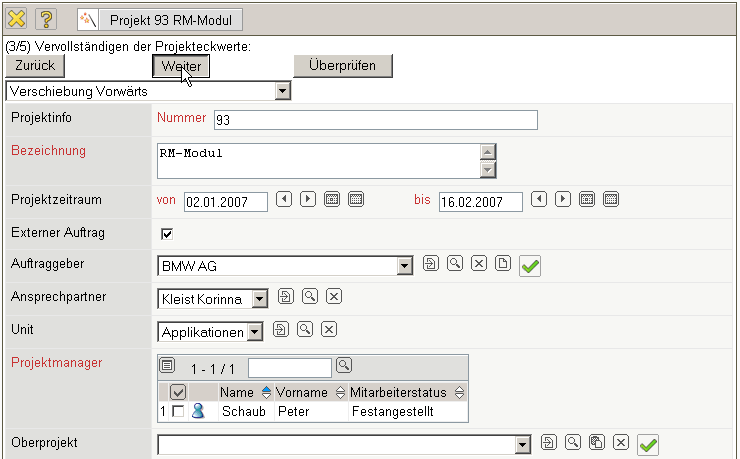Viewport: 740px width, 459px height.
Task: Click employee icon for Peter Schaub
Action: pos(197,411)
